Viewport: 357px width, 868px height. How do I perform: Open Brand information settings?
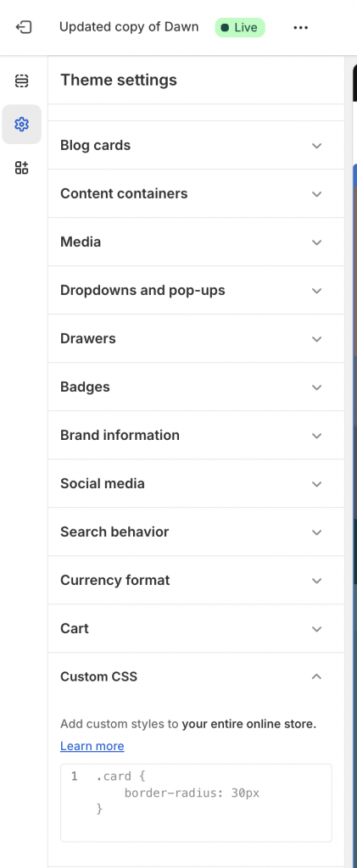196,435
